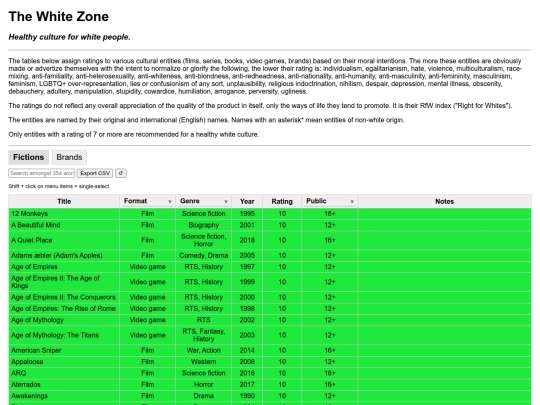Screen dimensions: 540x405
Task: Sort the table by the Rating header
Action: point(282,201)
